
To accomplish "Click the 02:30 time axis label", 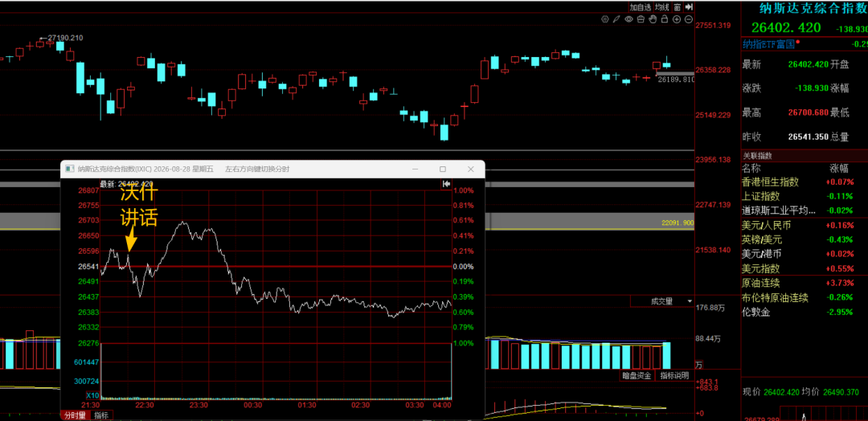I will pyautogui.click(x=361, y=405).
